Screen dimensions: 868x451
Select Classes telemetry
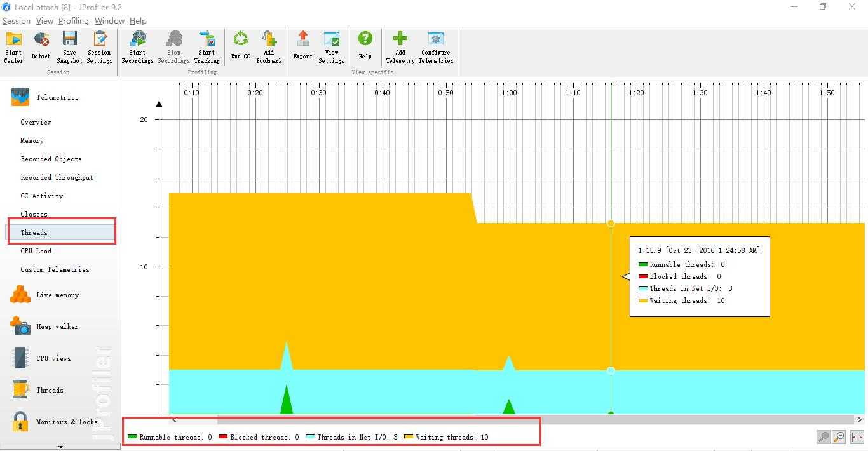[34, 214]
